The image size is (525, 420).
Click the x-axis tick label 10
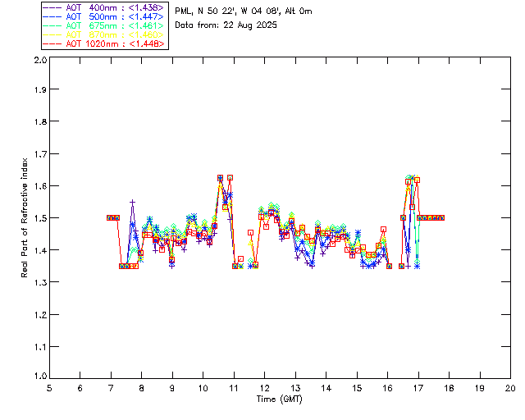pyautogui.click(x=203, y=388)
